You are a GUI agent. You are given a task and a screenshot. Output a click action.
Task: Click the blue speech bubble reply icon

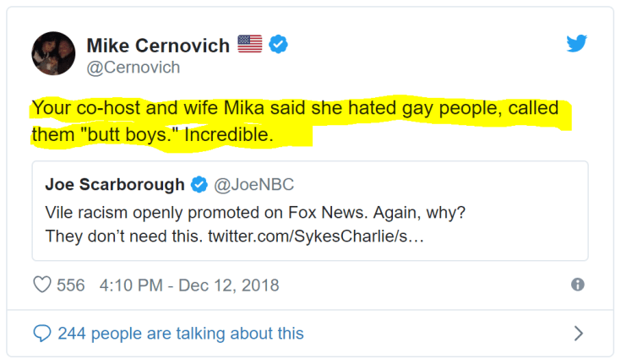[x=41, y=334]
